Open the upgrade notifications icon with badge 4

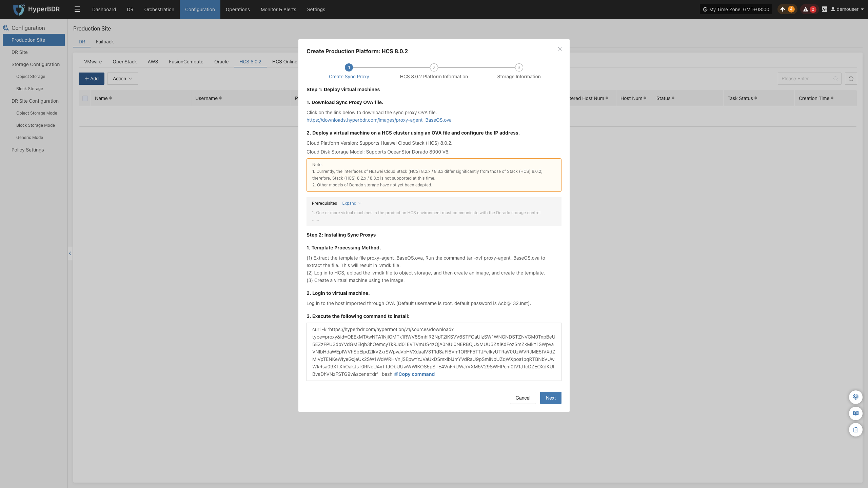(x=787, y=9)
